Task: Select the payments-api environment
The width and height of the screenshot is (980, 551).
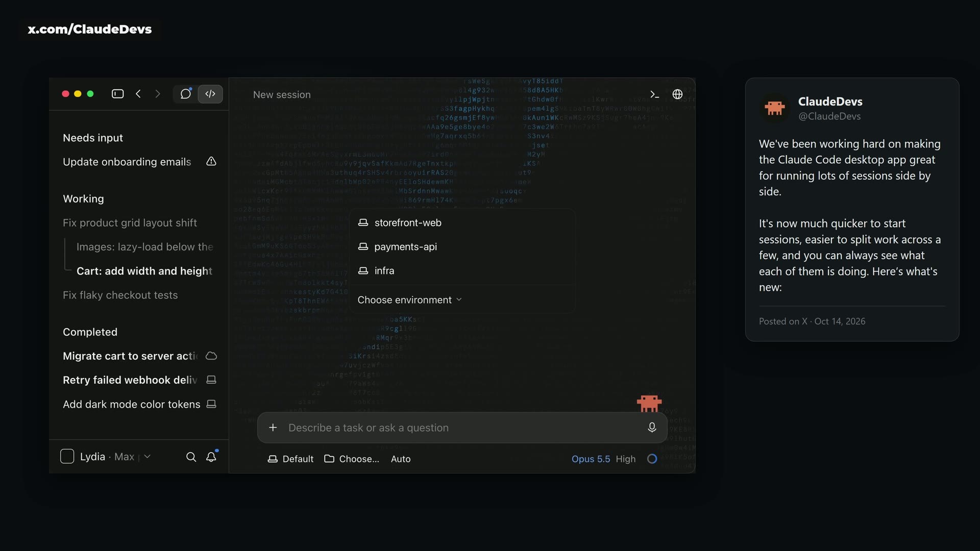Action: click(x=462, y=247)
